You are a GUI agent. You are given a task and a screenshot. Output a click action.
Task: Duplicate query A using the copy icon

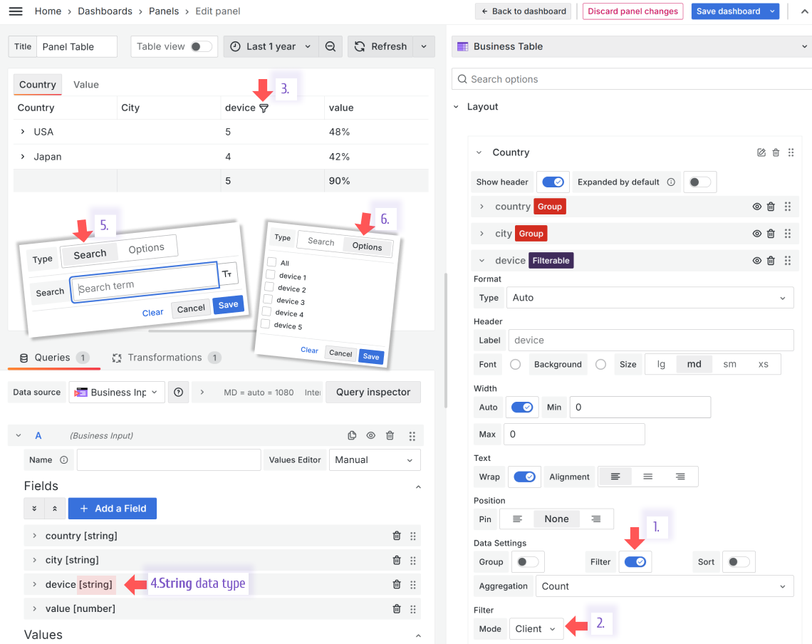(352, 435)
